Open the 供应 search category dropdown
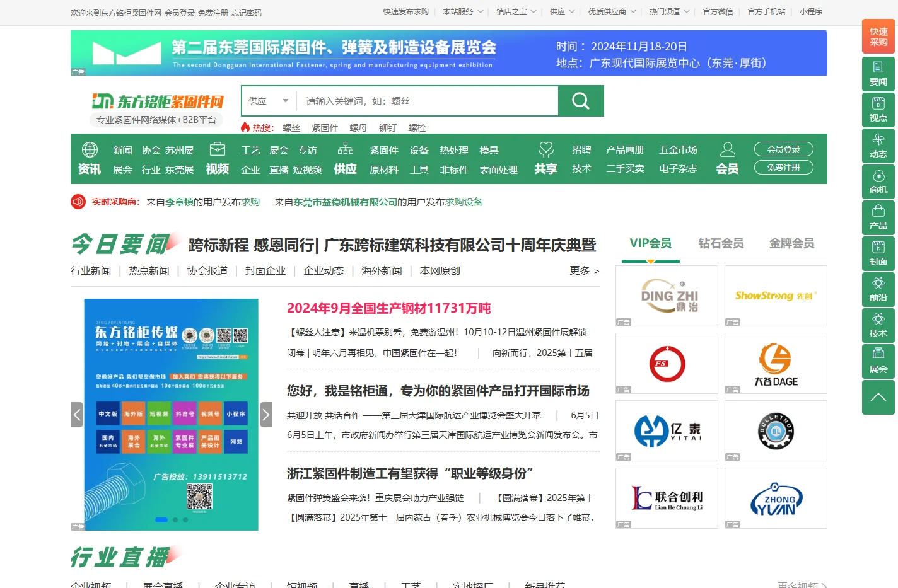Viewport: 898px width, 588px height. [x=269, y=101]
